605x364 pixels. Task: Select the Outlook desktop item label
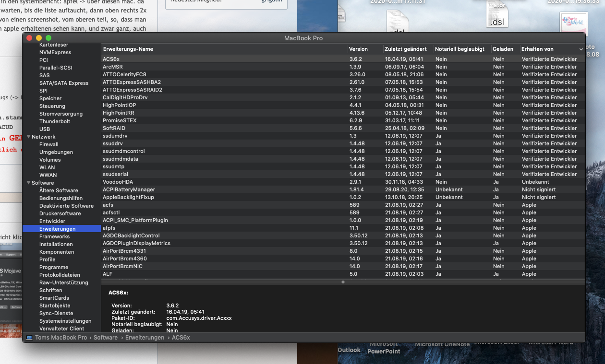tap(349, 350)
